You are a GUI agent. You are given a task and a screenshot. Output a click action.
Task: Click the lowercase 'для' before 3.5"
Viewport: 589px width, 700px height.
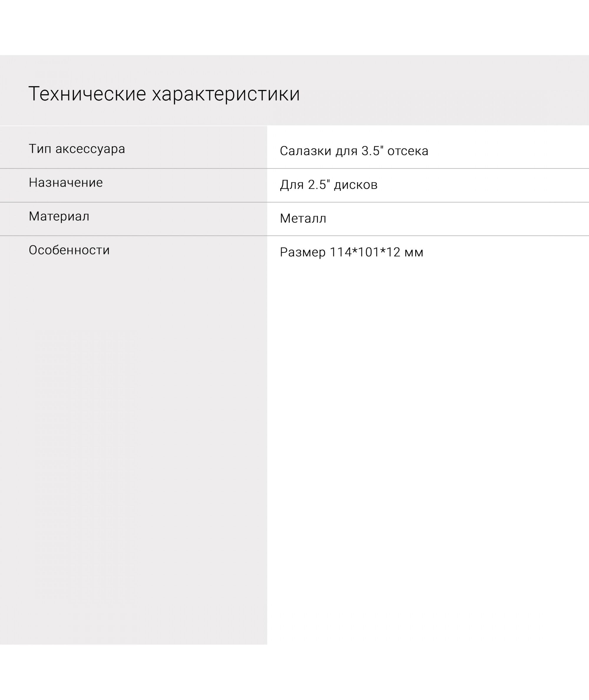[346, 151]
